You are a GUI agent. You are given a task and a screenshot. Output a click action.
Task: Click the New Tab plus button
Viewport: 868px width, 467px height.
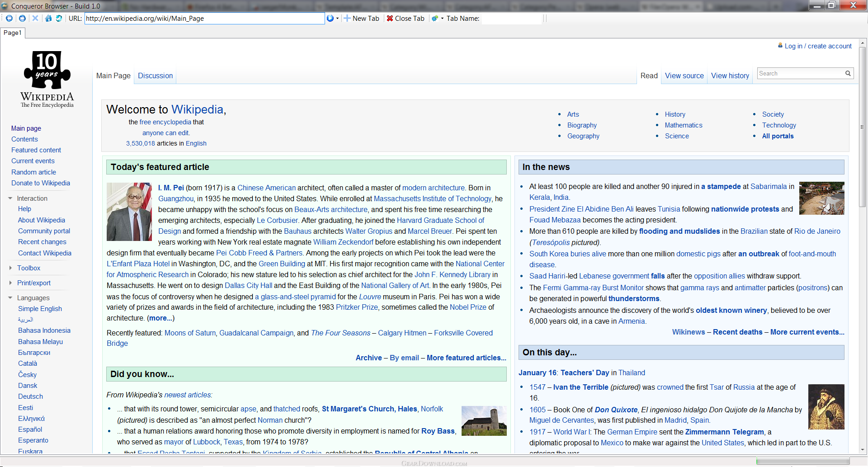[361, 18]
